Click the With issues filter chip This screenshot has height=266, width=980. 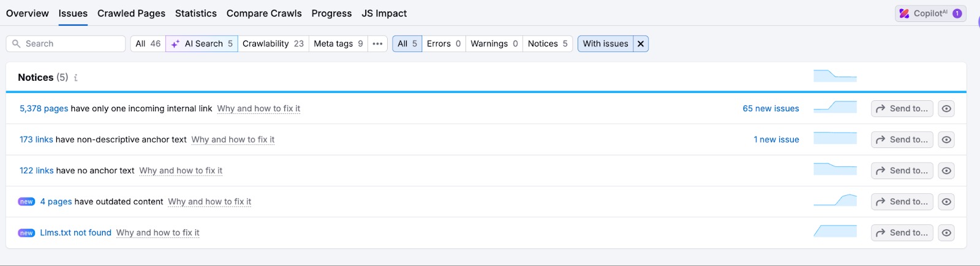(605, 43)
